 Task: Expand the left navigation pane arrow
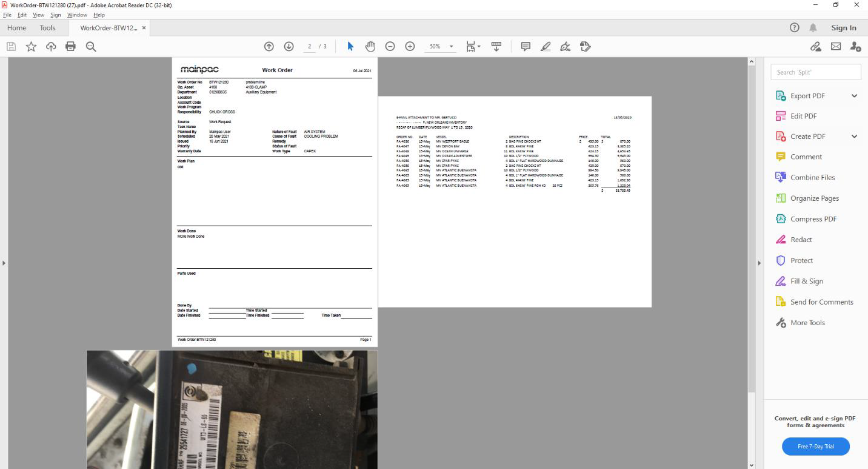tap(4, 263)
